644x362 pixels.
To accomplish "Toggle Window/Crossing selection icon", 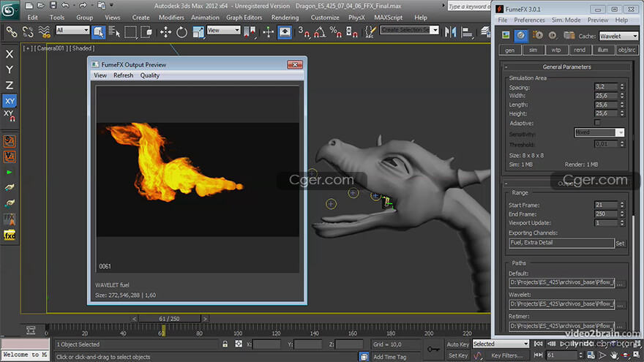I will [x=146, y=31].
